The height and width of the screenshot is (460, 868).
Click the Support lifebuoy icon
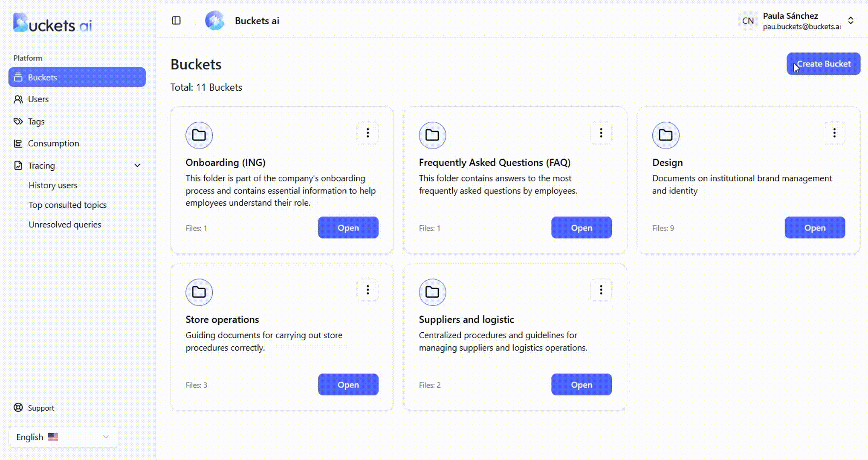(x=18, y=408)
